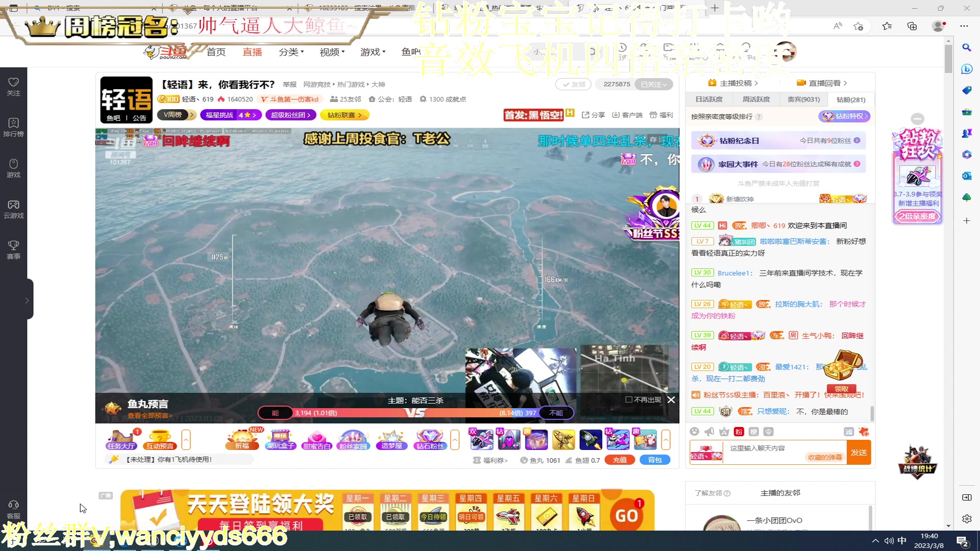Select the pink plane gift marked 双
The height and width of the screenshot is (551, 980).
pyautogui.click(x=481, y=439)
